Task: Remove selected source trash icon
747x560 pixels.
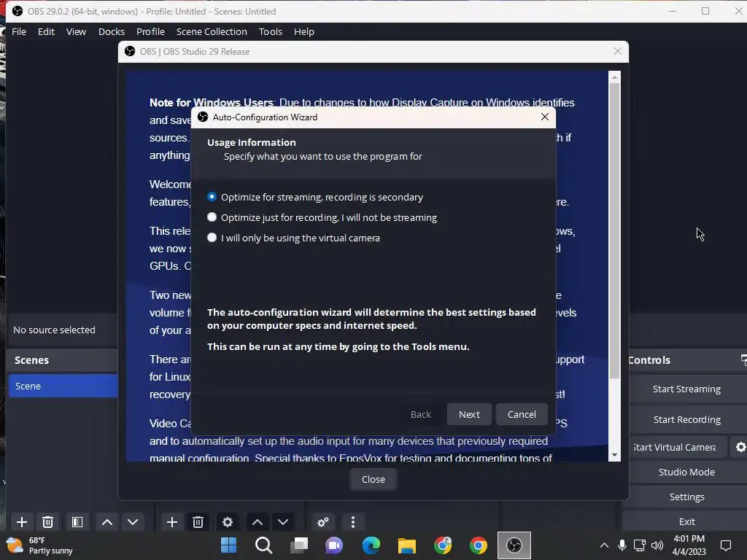Action: coord(198,522)
